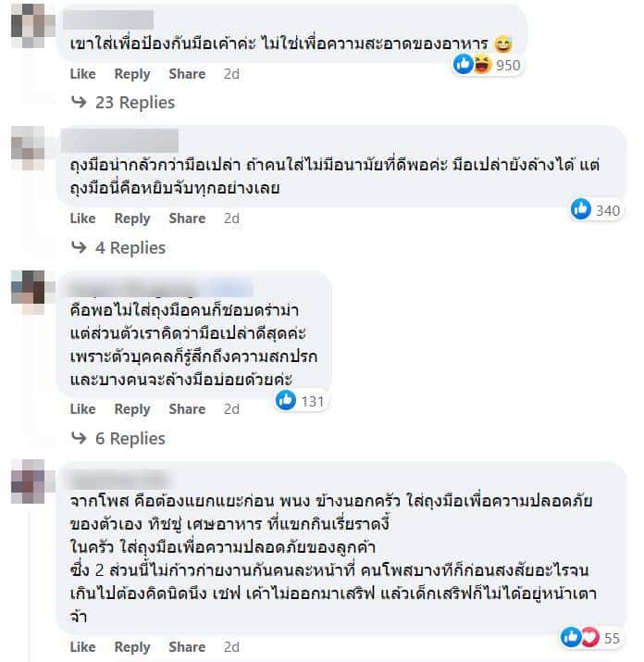Like the comment with 340 reactions
This screenshot has height=662, width=644.
click(82, 219)
